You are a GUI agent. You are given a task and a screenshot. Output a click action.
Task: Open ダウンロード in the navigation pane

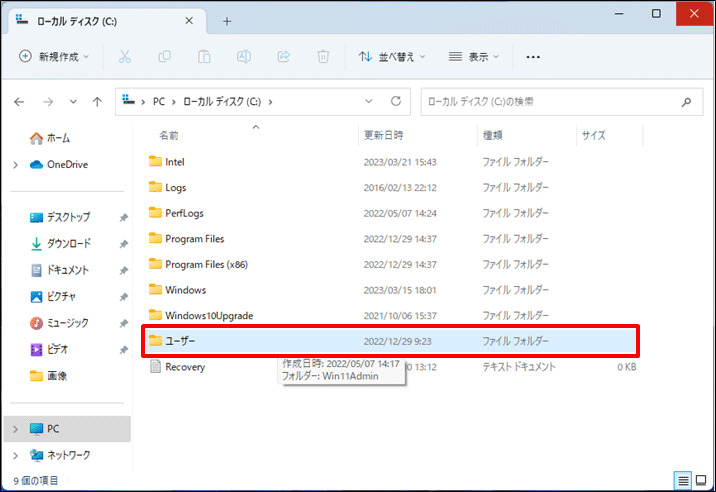(68, 243)
